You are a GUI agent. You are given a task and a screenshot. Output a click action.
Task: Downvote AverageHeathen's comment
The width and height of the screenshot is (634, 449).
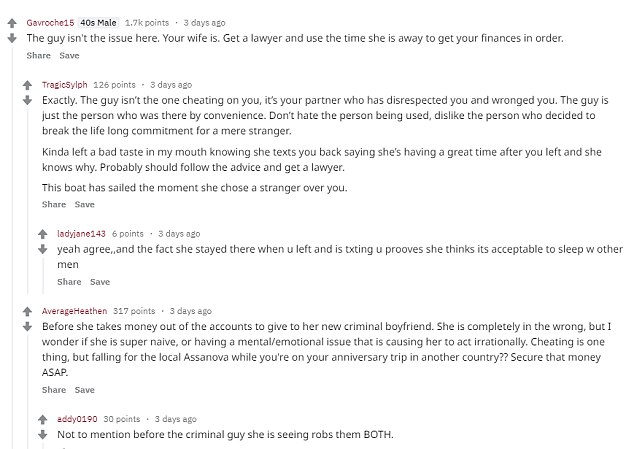[27, 326]
